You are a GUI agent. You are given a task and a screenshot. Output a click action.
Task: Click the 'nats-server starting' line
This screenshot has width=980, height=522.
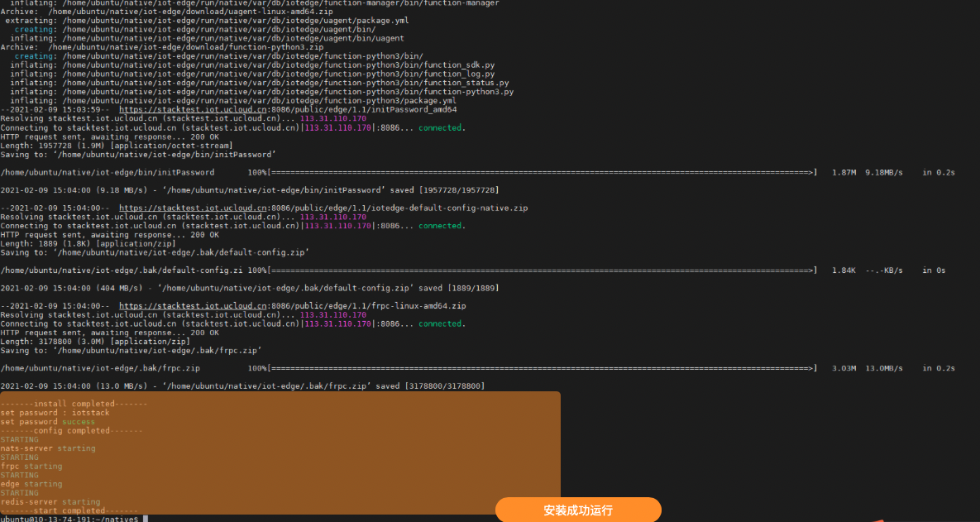[x=48, y=448]
